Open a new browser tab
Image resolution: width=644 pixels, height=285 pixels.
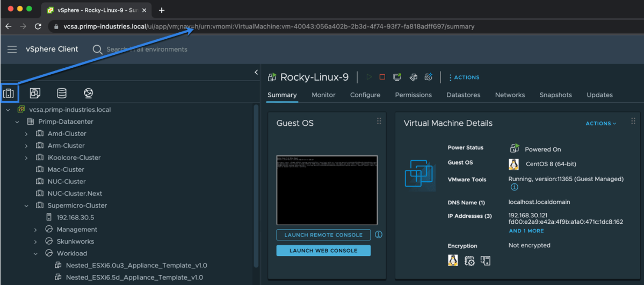point(162,10)
